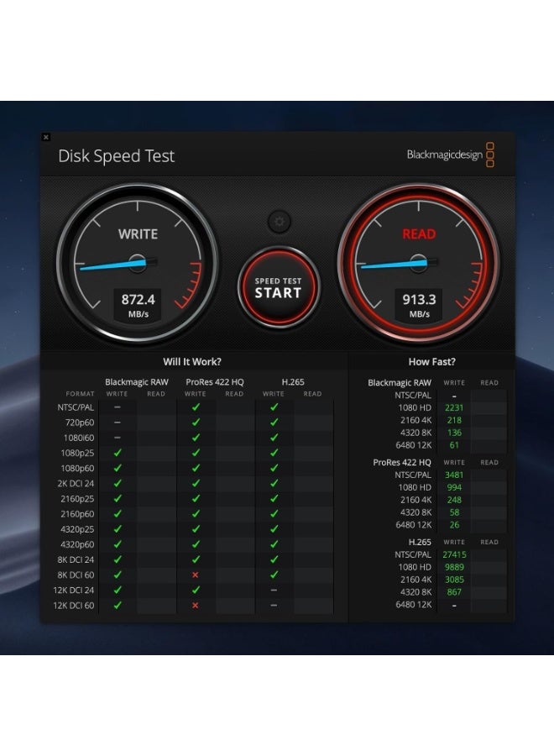Click the 1080i60 format label

point(79,438)
